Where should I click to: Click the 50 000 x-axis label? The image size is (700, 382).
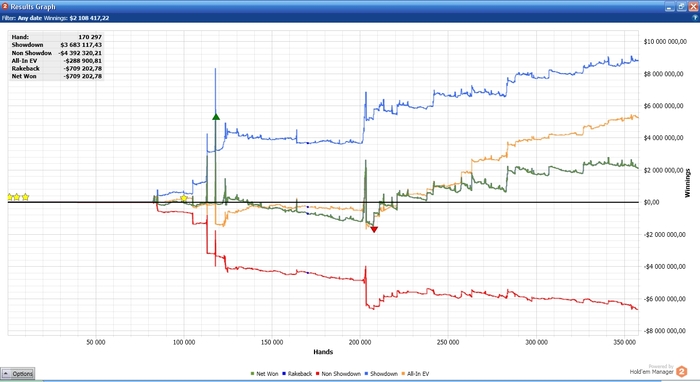coord(96,342)
